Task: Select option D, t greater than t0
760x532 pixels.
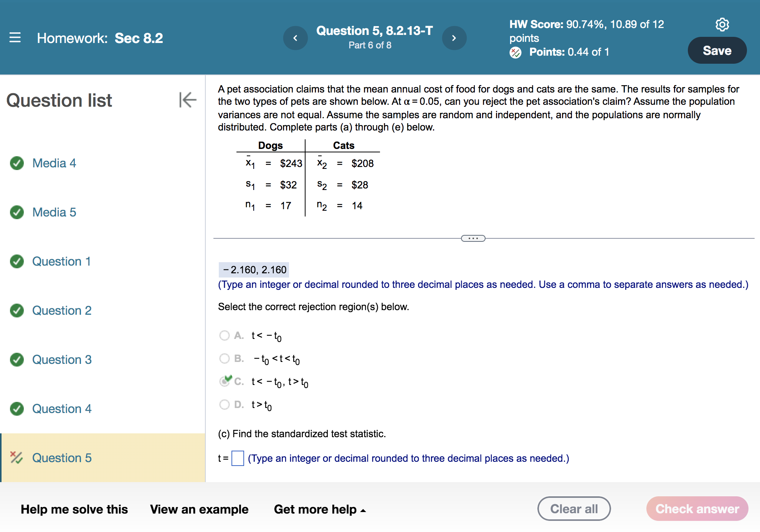Action: click(225, 404)
